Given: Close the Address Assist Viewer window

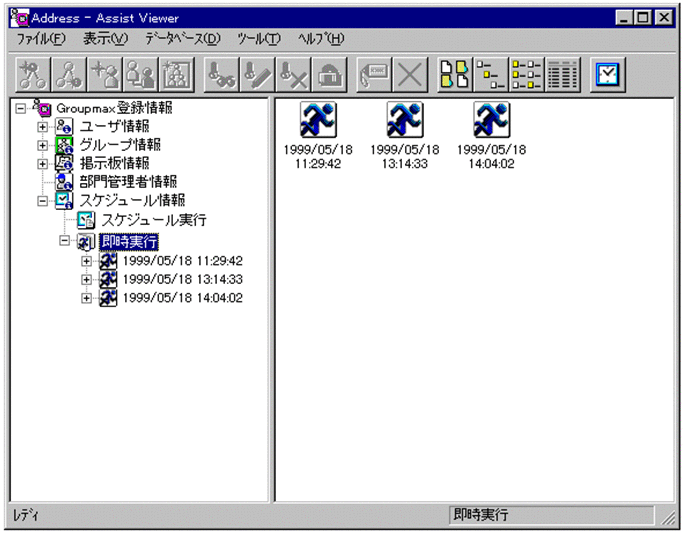Looking at the screenshot, I should 664,18.
